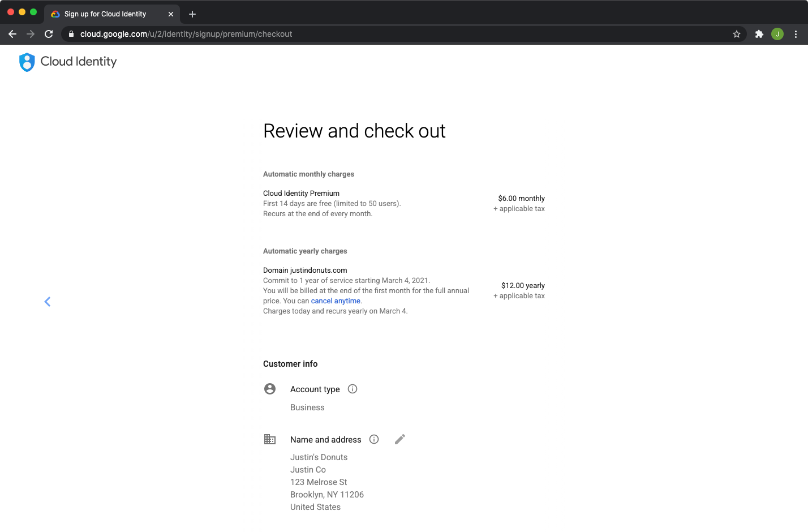Click the United States line
The height and width of the screenshot is (532, 808).
[x=315, y=507]
